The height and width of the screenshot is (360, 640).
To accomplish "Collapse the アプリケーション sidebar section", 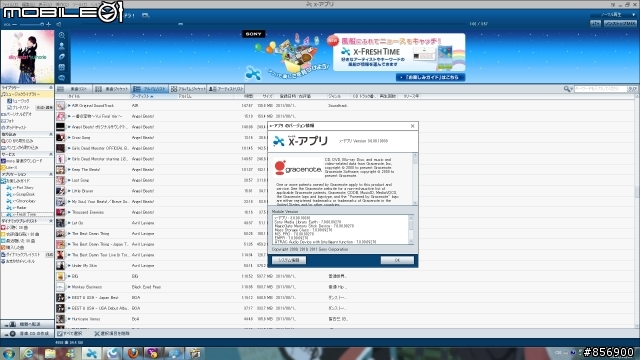I will (51, 174).
